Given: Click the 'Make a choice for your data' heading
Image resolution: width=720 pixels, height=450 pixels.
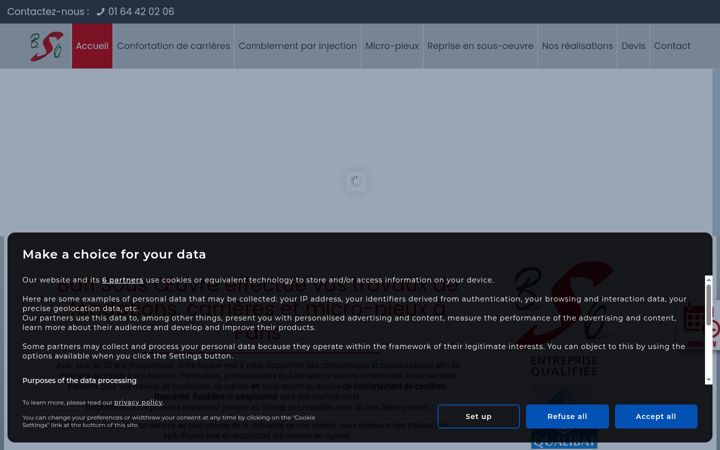Looking at the screenshot, I should (114, 254).
